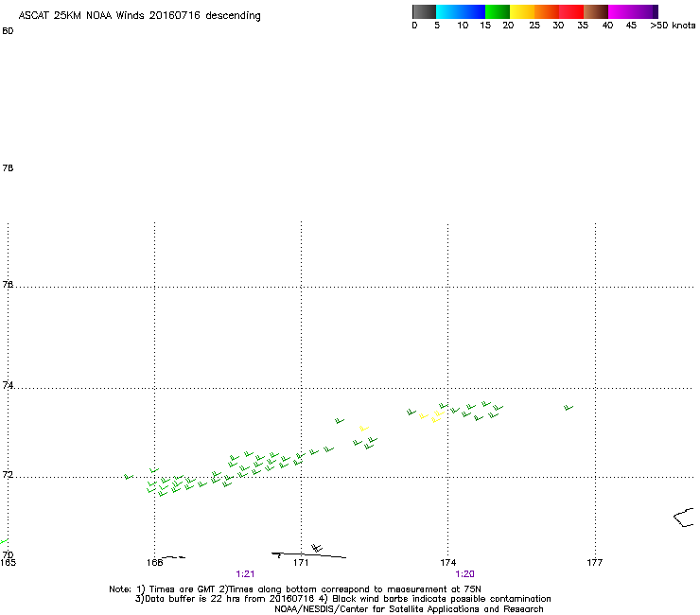Click the purple 1:21 swath time label
The width and height of the screenshot is (700, 615).
pos(245,574)
